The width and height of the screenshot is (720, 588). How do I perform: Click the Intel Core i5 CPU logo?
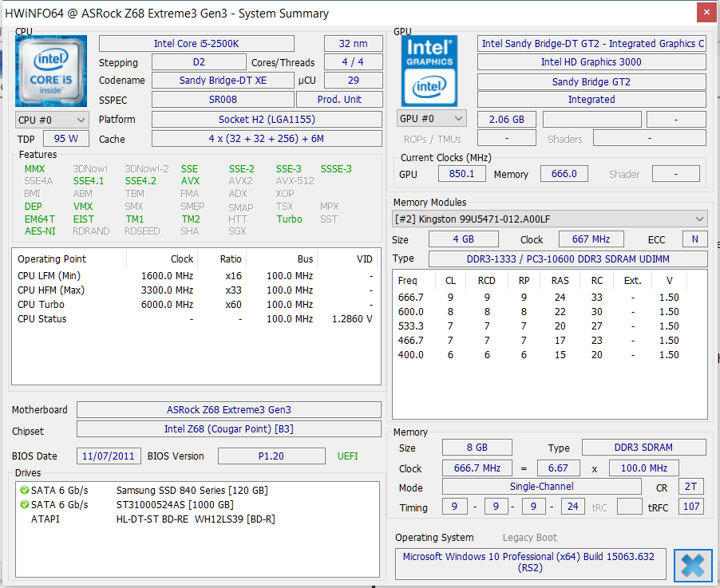tap(51, 71)
